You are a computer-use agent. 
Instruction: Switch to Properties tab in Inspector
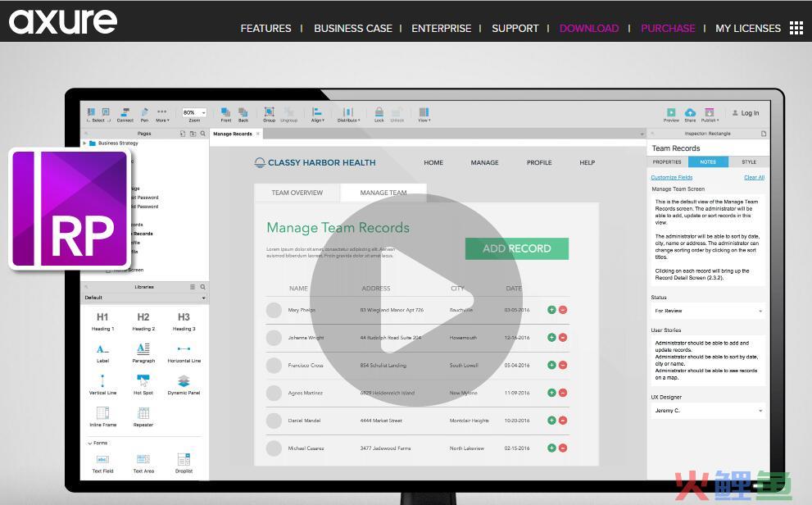point(667,162)
